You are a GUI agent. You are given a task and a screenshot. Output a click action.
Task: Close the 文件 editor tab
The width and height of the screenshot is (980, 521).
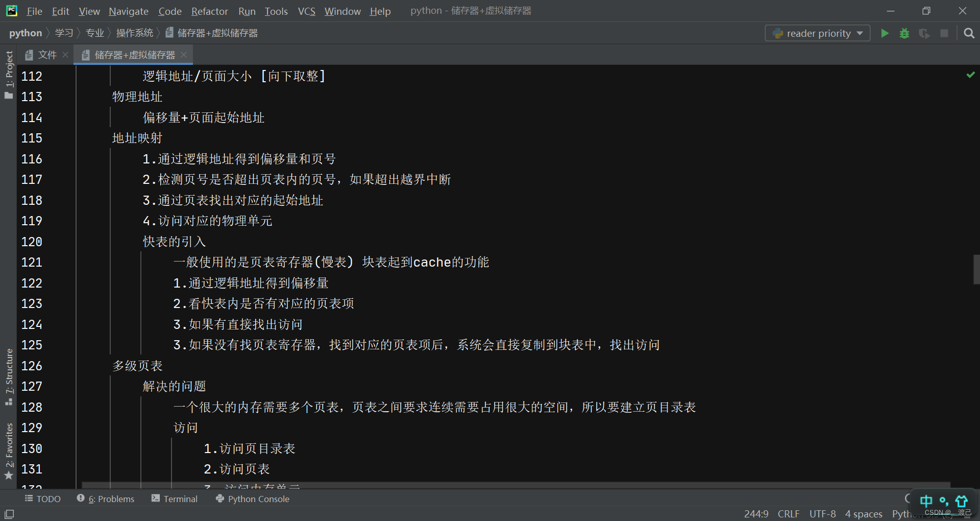(65, 55)
